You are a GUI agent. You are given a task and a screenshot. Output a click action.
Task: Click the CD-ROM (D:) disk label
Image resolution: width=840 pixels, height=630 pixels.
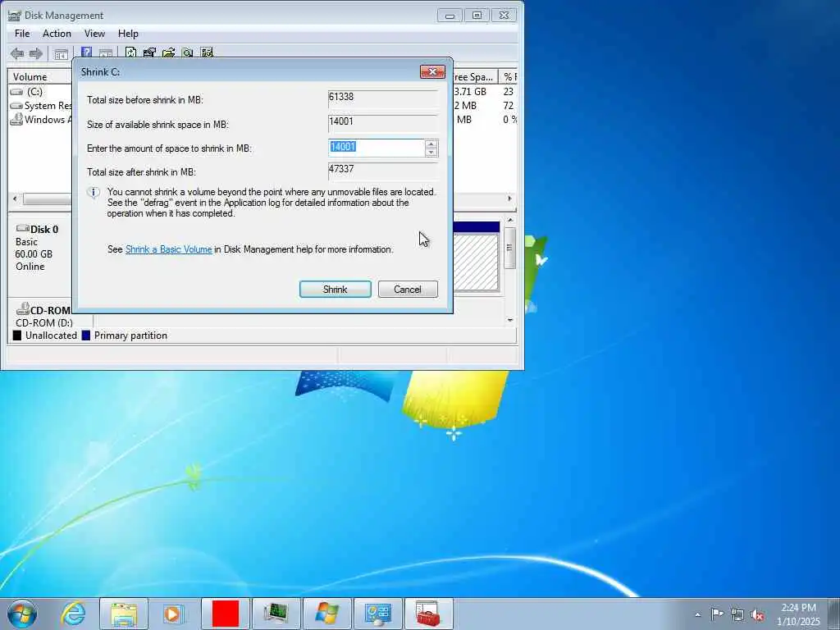[x=44, y=323]
